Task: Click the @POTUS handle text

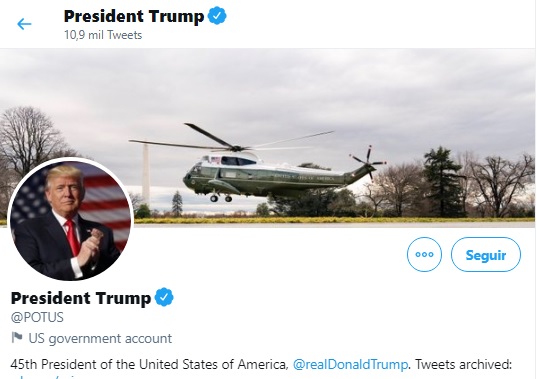Action: click(x=37, y=317)
